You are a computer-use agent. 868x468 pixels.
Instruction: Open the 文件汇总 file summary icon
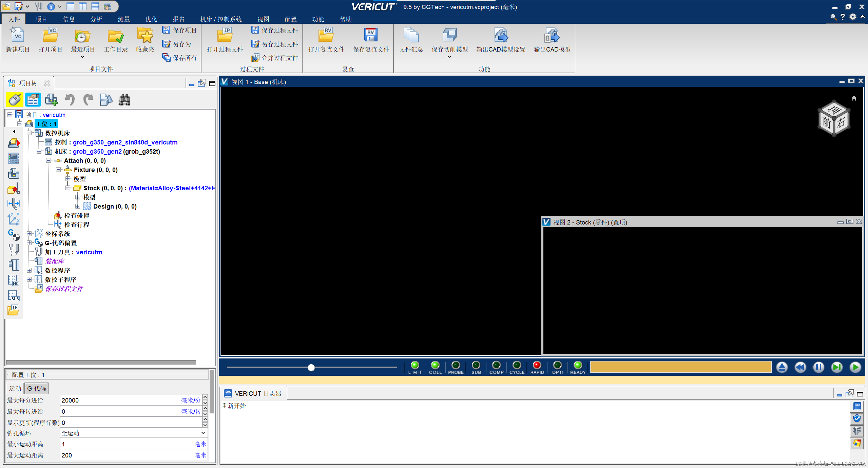(x=411, y=36)
